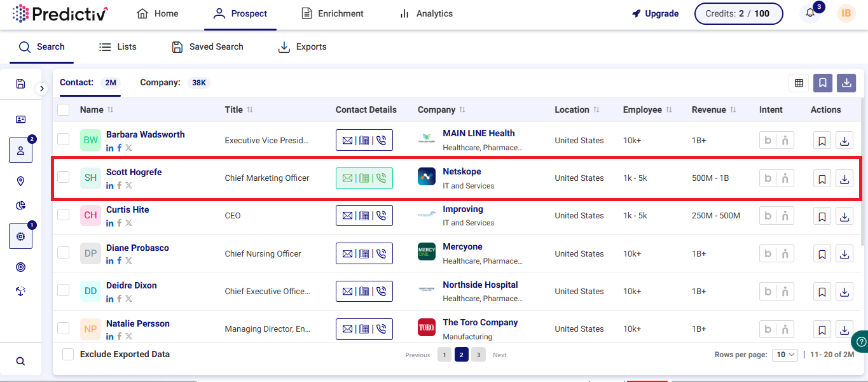Sort by Company column arrows

pos(462,110)
